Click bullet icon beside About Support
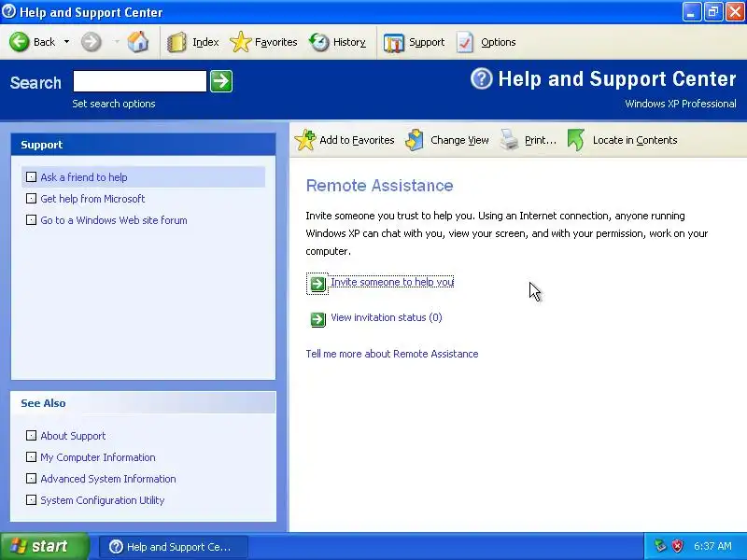 [x=31, y=436]
